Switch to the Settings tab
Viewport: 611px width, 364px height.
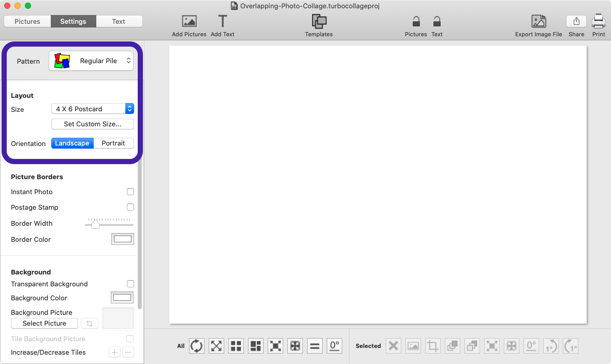[73, 21]
